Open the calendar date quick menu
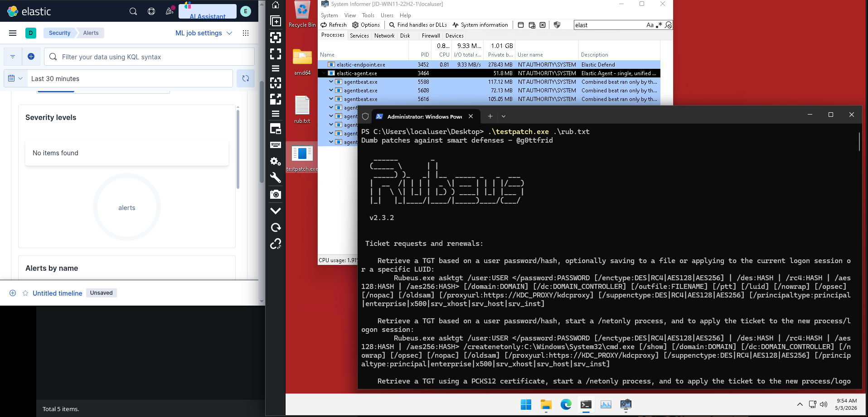The width and height of the screenshot is (868, 417). point(16,78)
